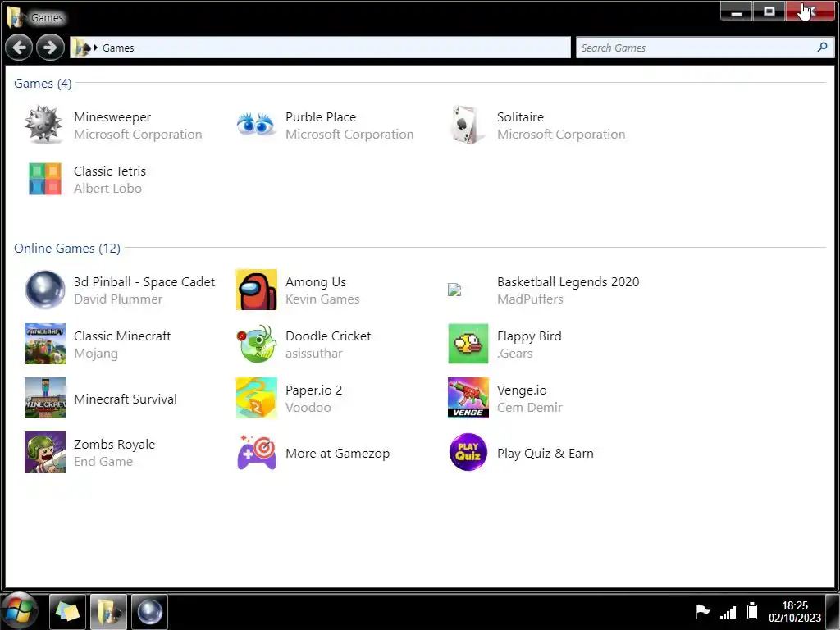
Task: Open the notes app taskbar icon
Action: (67, 611)
